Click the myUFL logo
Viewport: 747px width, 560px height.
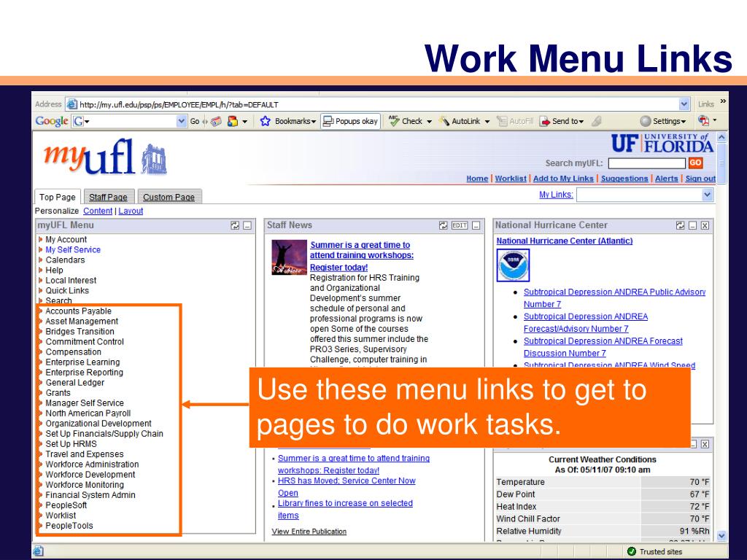[105, 157]
